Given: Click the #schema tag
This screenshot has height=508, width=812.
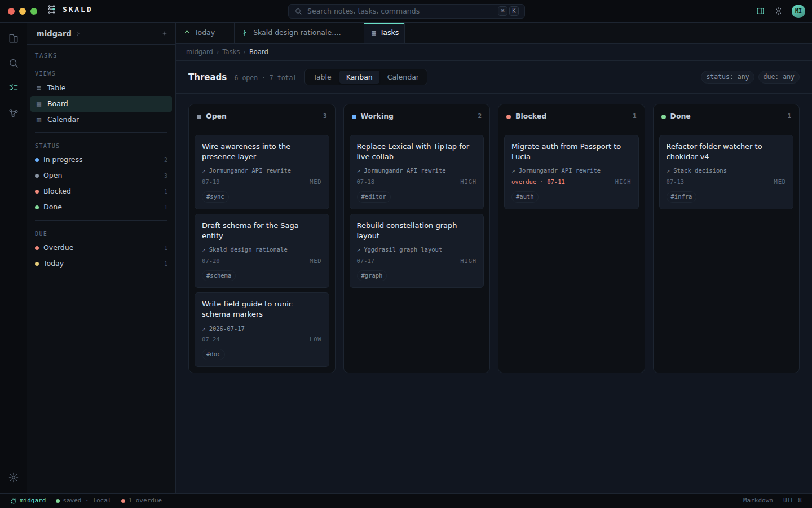Looking at the screenshot, I should (219, 276).
